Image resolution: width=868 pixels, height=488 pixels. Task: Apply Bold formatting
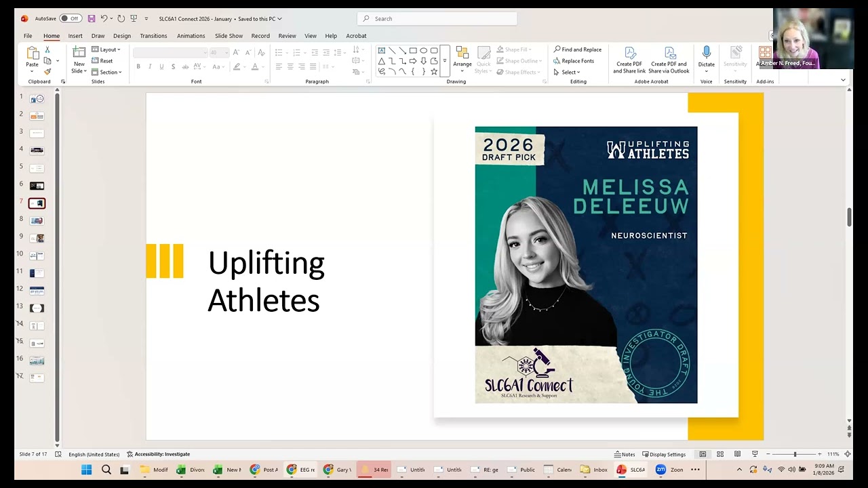138,66
